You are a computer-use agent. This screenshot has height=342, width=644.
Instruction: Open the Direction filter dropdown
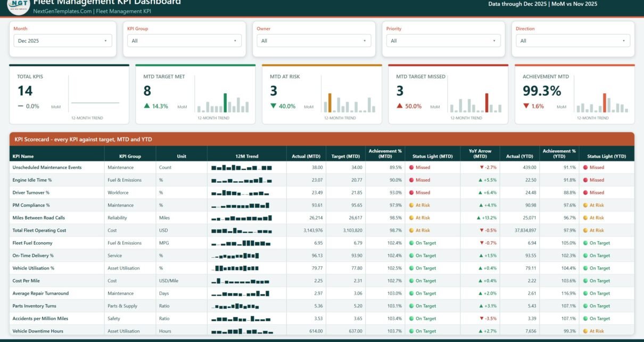(x=573, y=40)
